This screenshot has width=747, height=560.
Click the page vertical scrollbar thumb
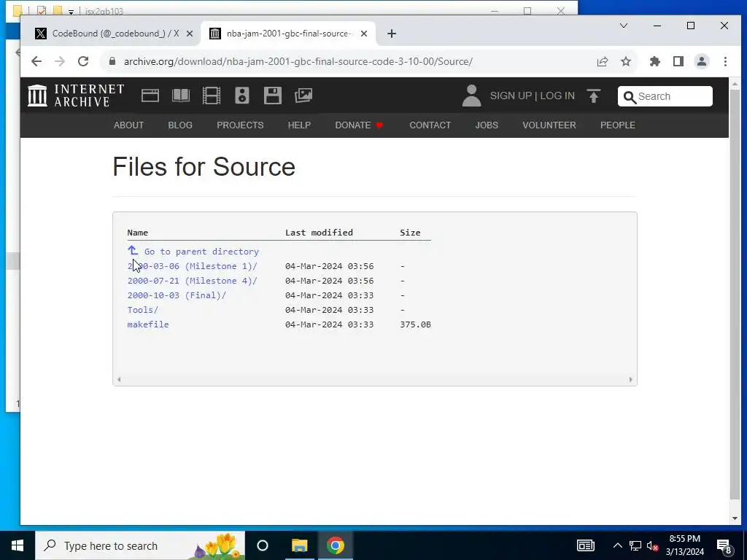pyautogui.click(x=735, y=295)
